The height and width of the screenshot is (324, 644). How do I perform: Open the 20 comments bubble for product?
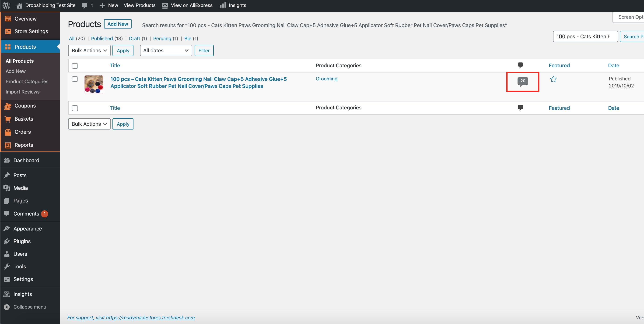[522, 81]
